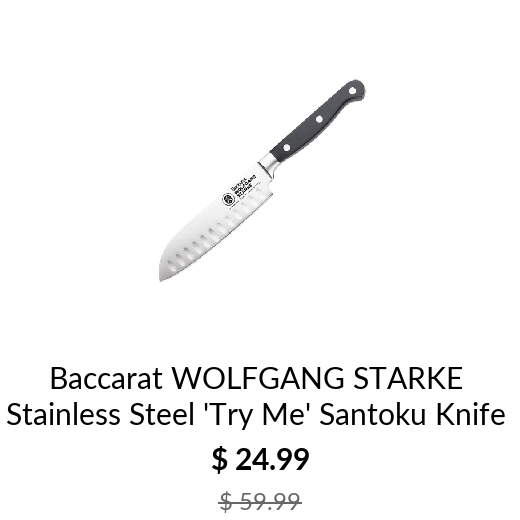
Task: Click the middle rivet on the handle
Action: [319, 119]
